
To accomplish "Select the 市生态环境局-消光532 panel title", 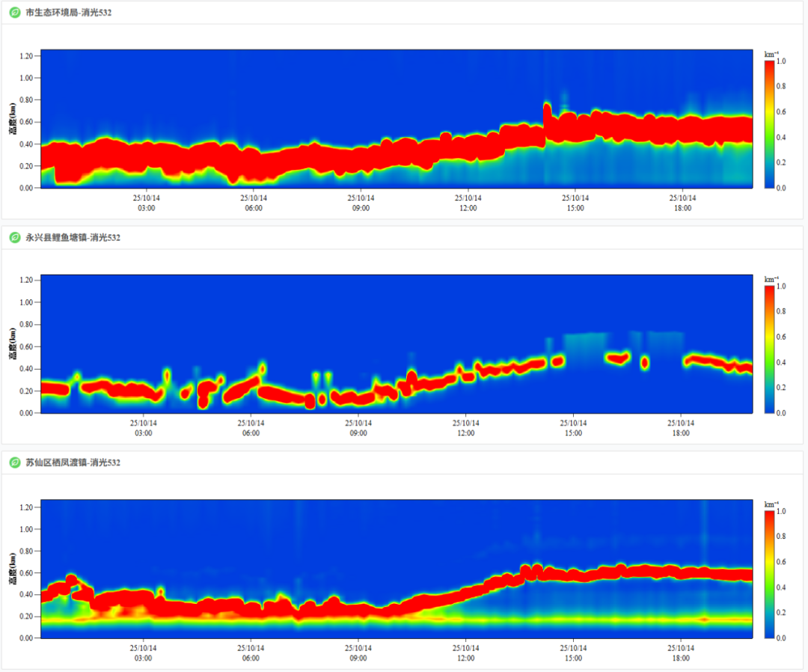I will [68, 13].
